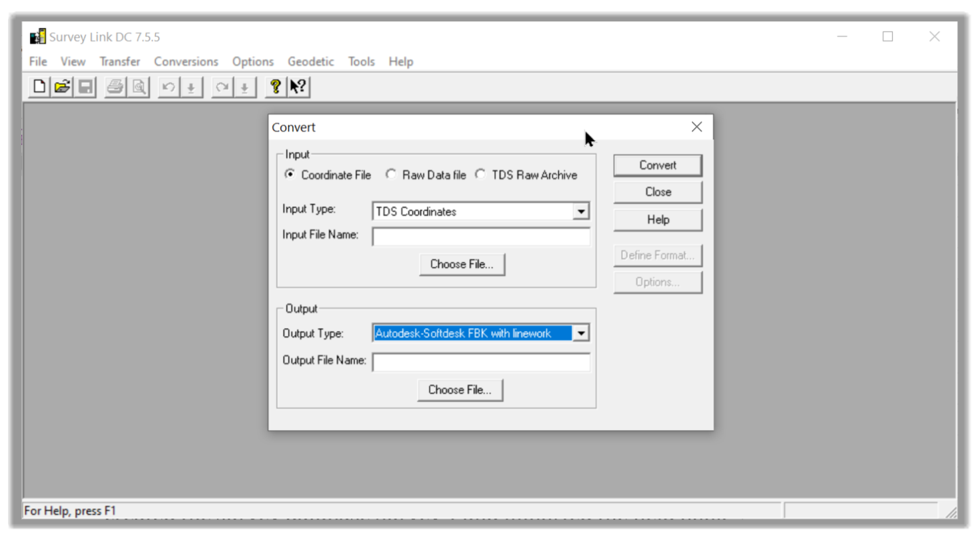The width and height of the screenshot is (980, 542).
Task: Click the Print Preview magnifier icon
Action: (139, 87)
